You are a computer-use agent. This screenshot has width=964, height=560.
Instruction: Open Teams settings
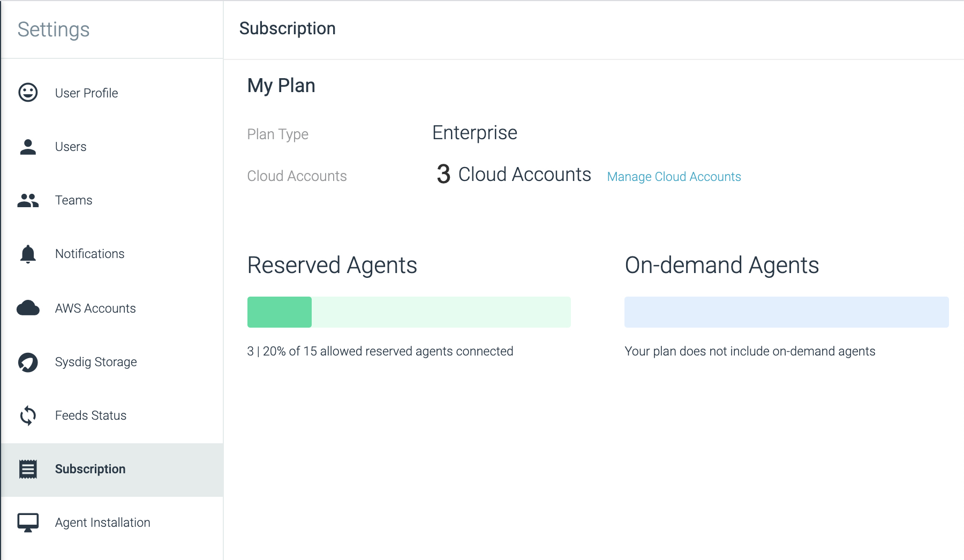click(112, 200)
